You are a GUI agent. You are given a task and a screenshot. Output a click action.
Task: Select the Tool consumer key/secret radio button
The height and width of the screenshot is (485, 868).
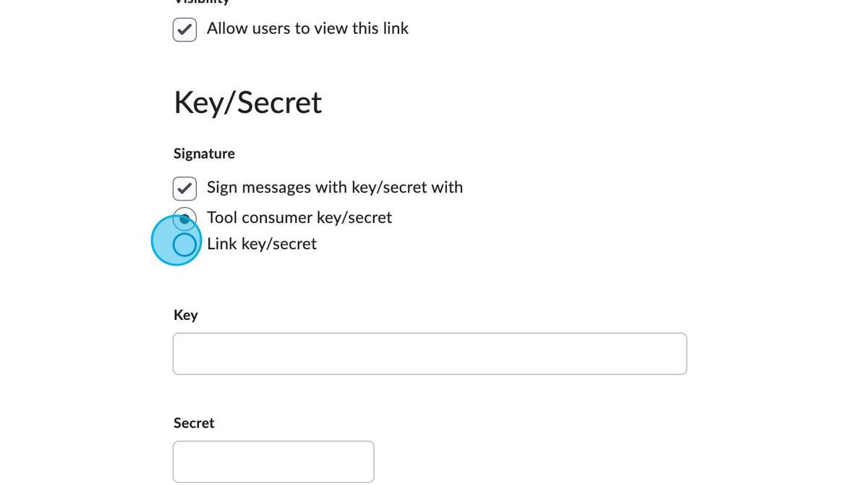[x=184, y=217]
